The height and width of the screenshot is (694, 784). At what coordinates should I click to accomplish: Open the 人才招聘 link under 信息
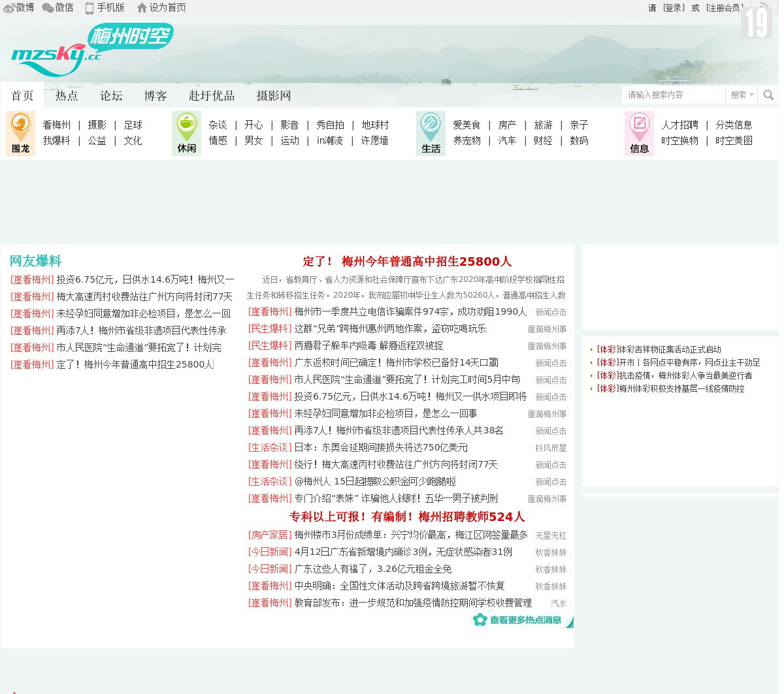coord(679,125)
